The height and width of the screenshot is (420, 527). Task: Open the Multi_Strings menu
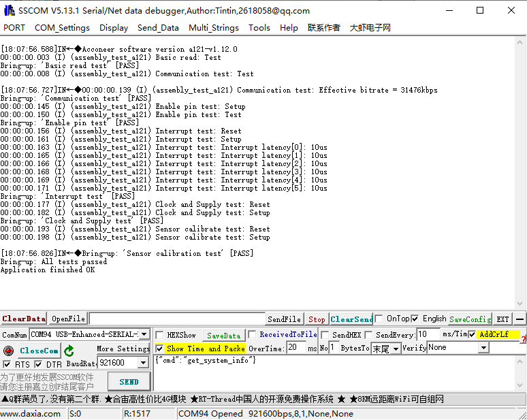[x=213, y=28]
